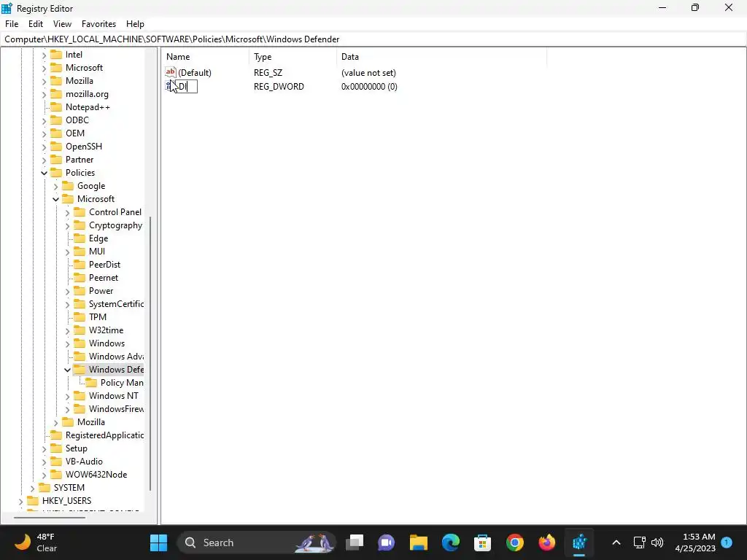This screenshot has width=747, height=560.
Task: Select the SystemCertificates key
Action: (116, 304)
